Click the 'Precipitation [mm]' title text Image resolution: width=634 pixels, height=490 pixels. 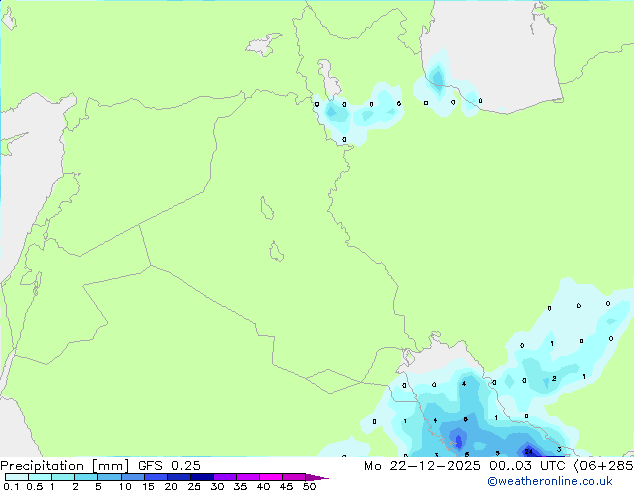coord(65,466)
